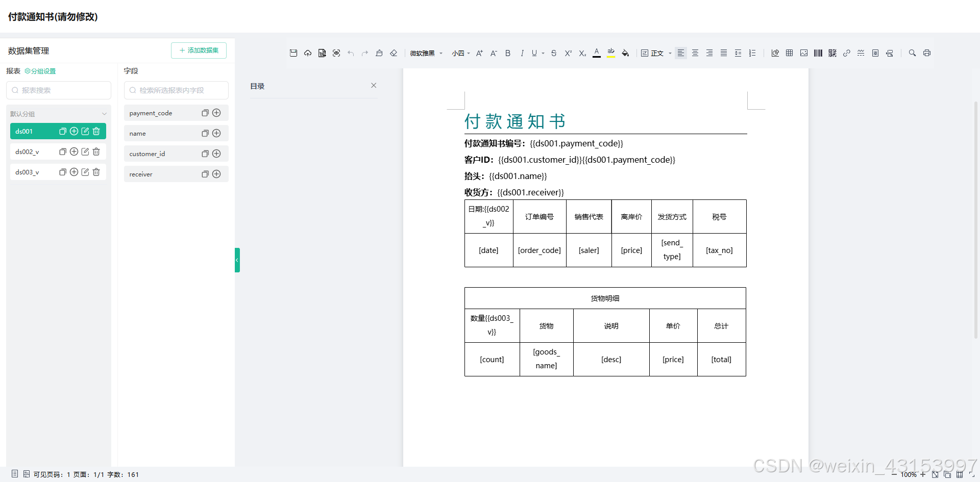Copy the ds003_v dataset
Viewport: 980px width, 482px height.
click(63, 172)
